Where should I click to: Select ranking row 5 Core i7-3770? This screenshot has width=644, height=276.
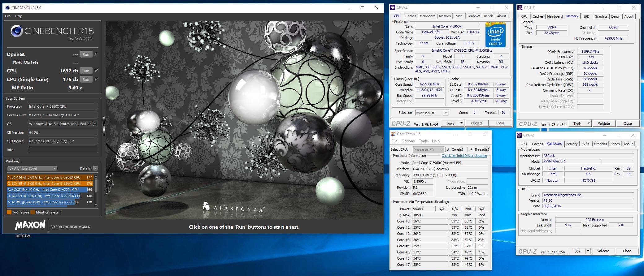coord(50,202)
